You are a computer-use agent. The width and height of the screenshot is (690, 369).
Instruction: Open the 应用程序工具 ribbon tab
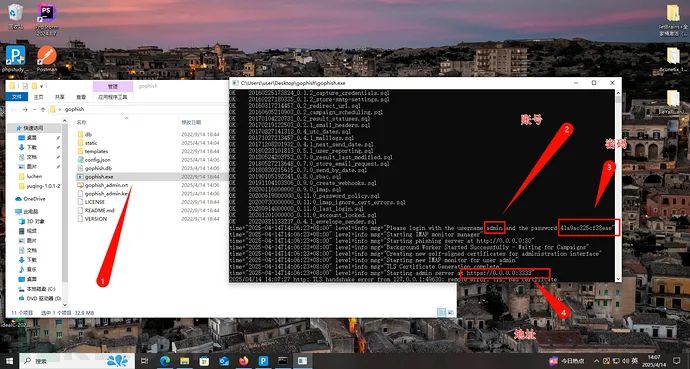113,97
